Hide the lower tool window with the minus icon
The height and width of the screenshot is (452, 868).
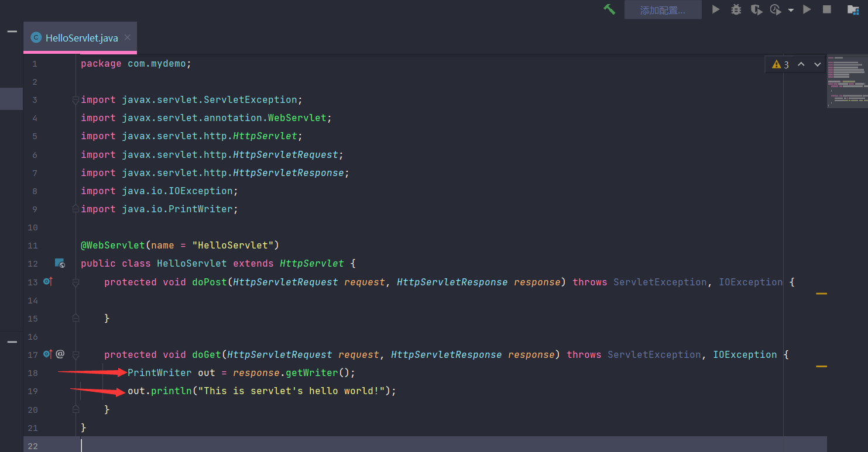12,342
